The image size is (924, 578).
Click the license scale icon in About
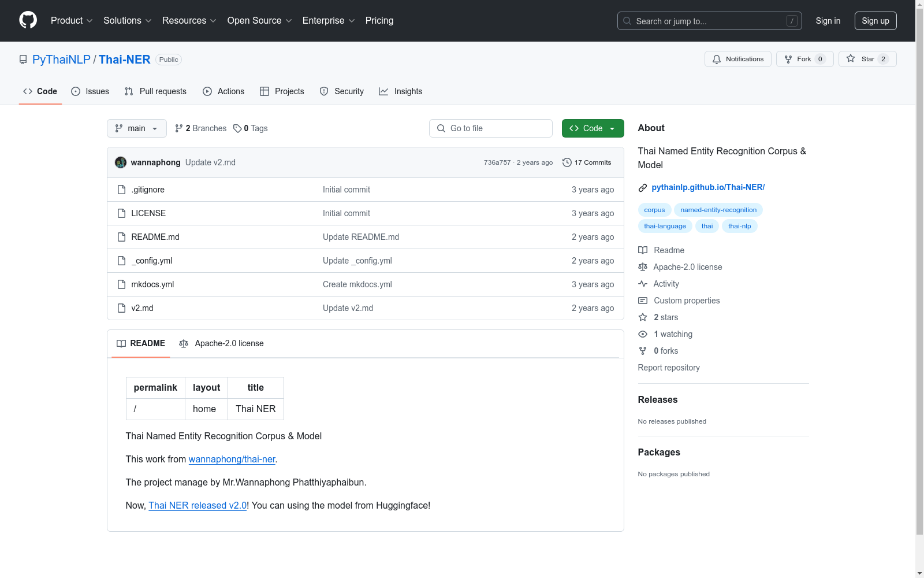click(x=643, y=267)
